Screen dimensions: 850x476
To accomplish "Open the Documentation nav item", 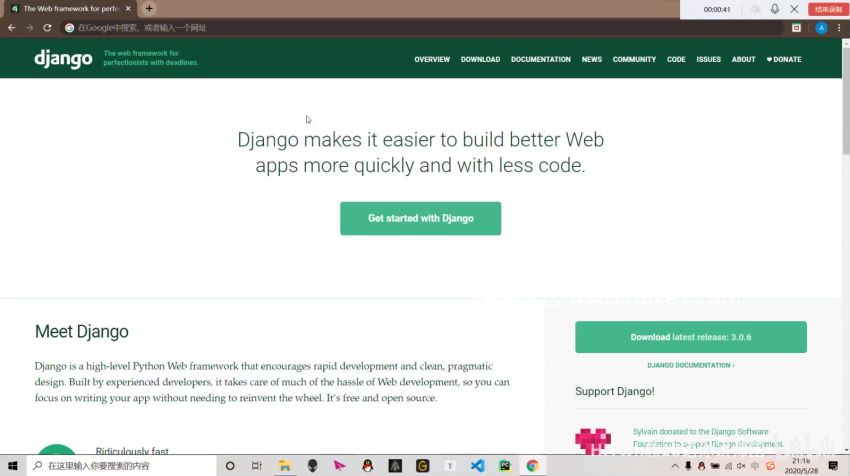I will coord(540,59).
